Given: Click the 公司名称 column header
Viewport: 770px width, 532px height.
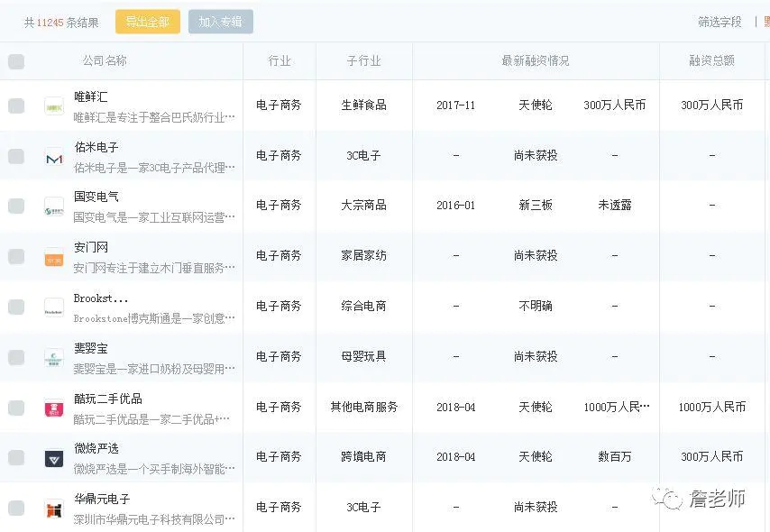Looking at the screenshot, I should click(105, 61).
